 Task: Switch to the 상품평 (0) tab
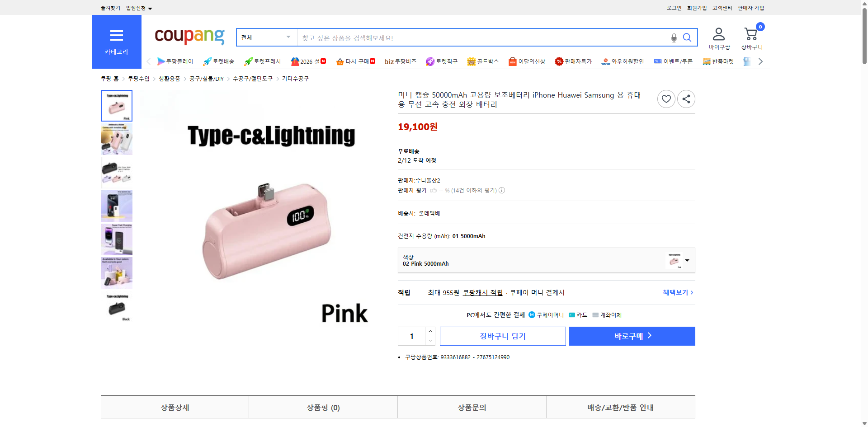point(322,407)
